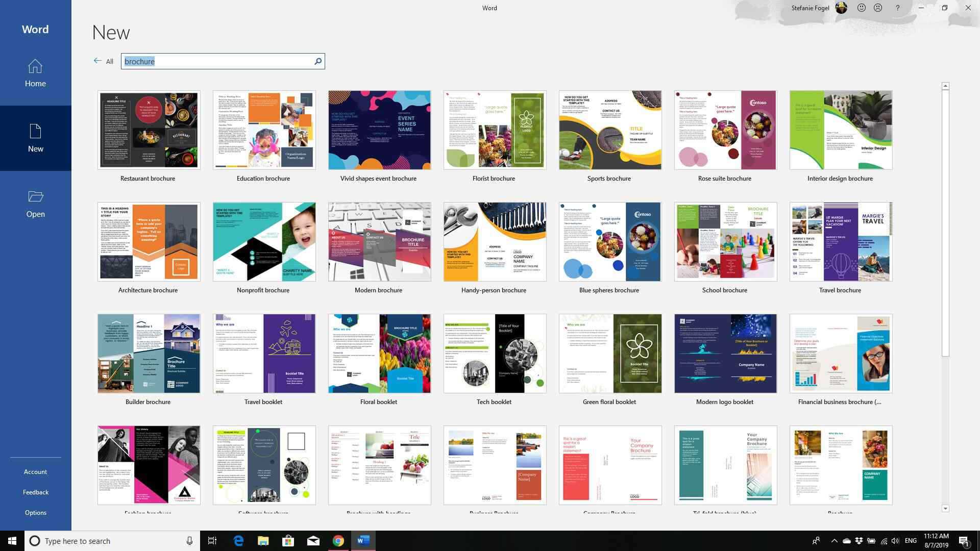Click the search magnifier icon in template search

(317, 61)
